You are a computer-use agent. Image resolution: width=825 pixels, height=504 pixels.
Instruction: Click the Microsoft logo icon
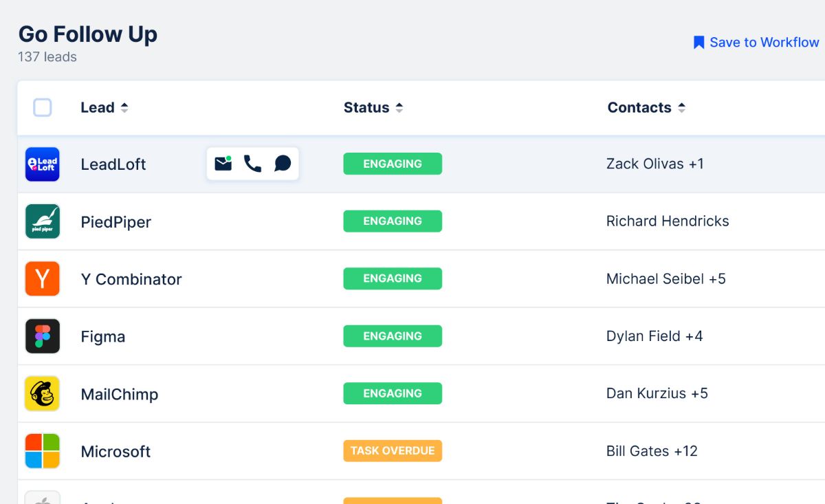click(x=42, y=451)
